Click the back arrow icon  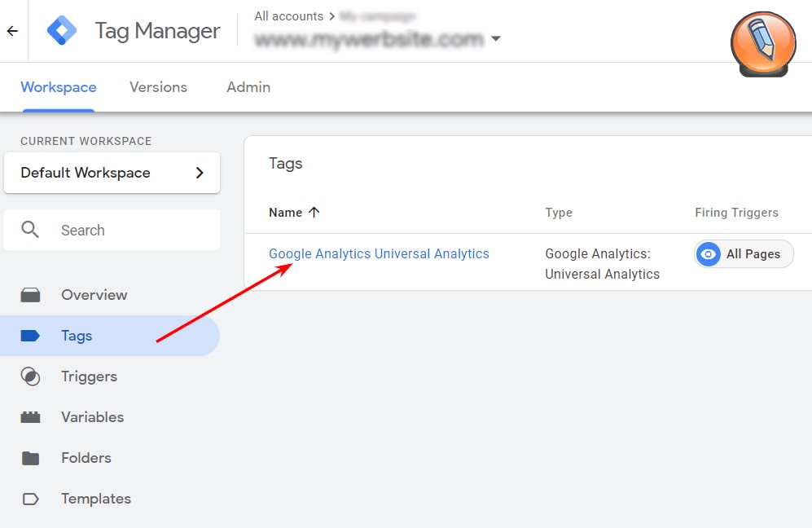pyautogui.click(x=12, y=32)
